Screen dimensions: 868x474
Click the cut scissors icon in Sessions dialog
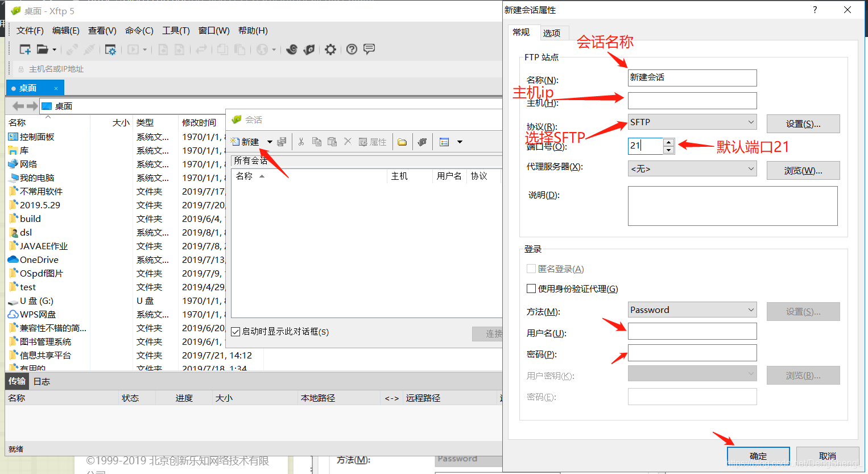[301, 142]
